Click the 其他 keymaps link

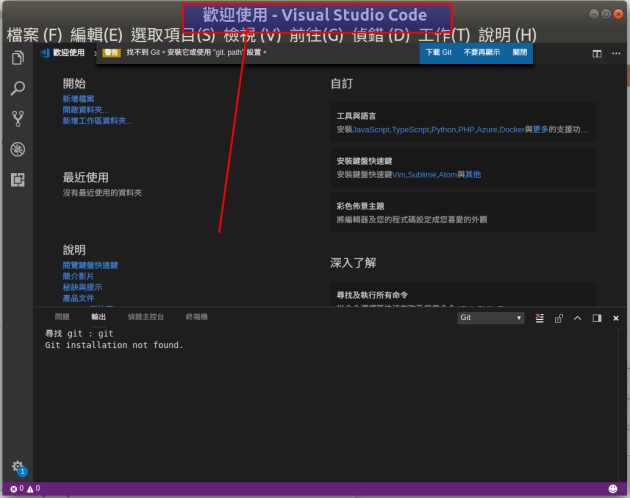tap(473, 174)
